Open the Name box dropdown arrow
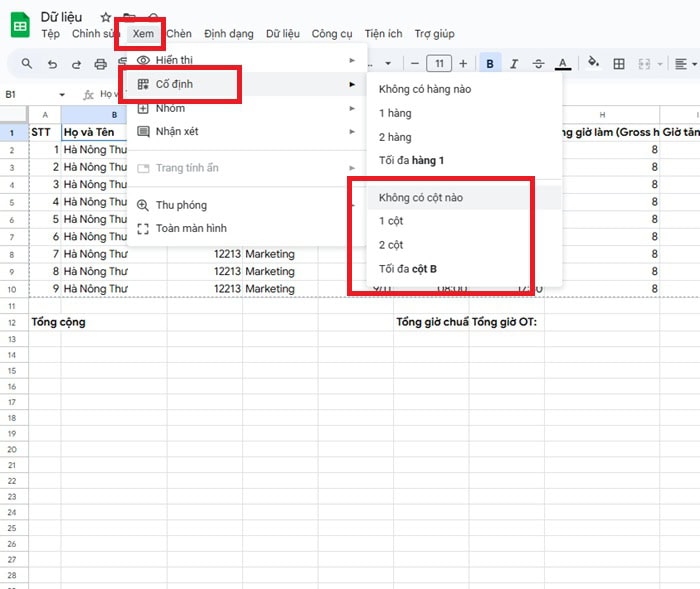 (62, 95)
